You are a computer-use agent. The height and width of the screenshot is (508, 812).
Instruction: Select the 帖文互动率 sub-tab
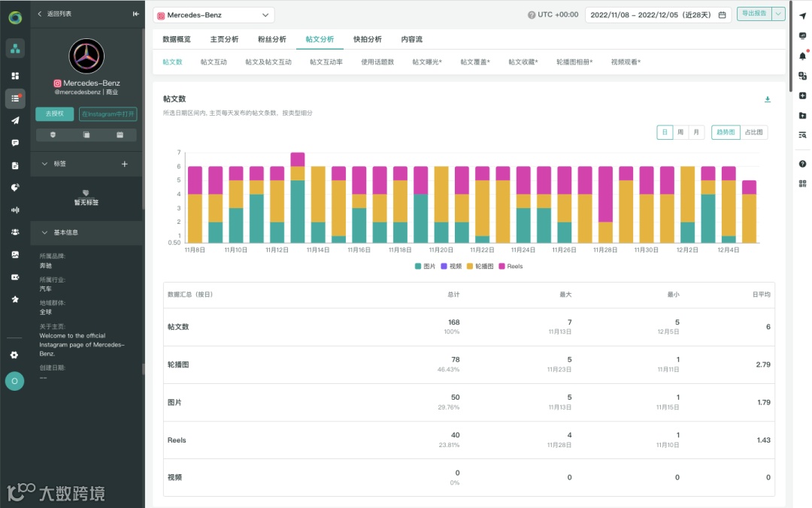326,62
